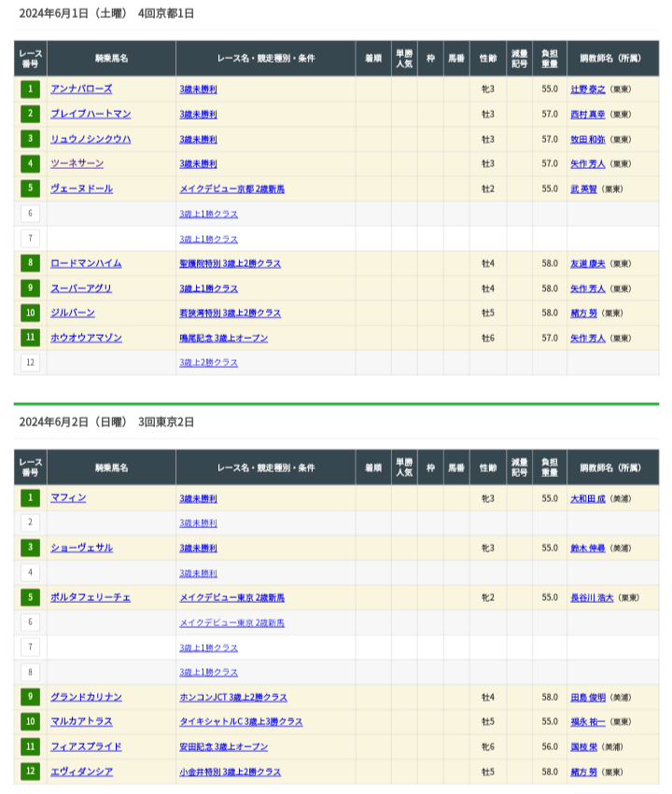This screenshot has width=672, height=794.
Task: Select Kyoto race number 11 badge
Action: click(31, 338)
